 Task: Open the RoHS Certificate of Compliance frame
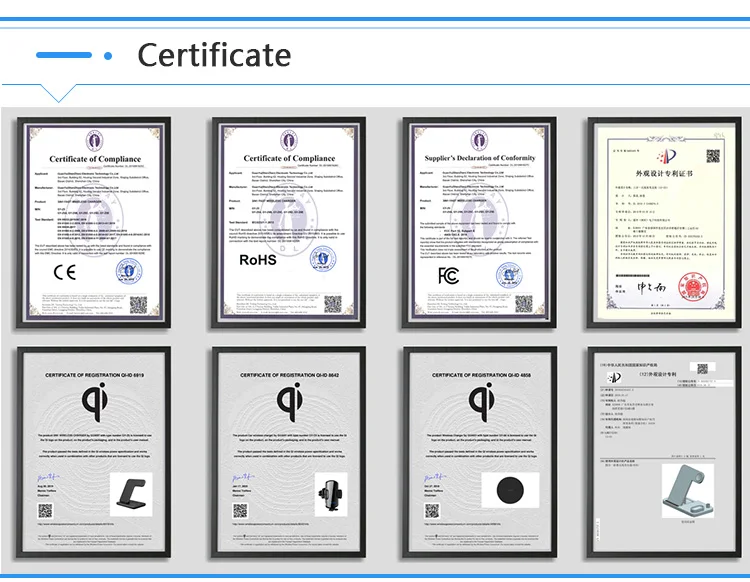288,222
